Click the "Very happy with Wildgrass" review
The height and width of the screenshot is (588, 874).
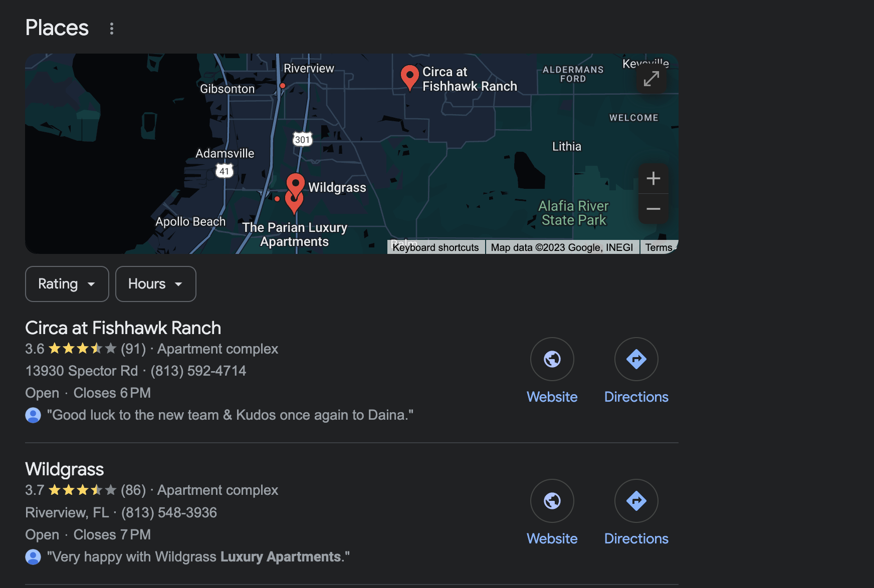coord(198,557)
